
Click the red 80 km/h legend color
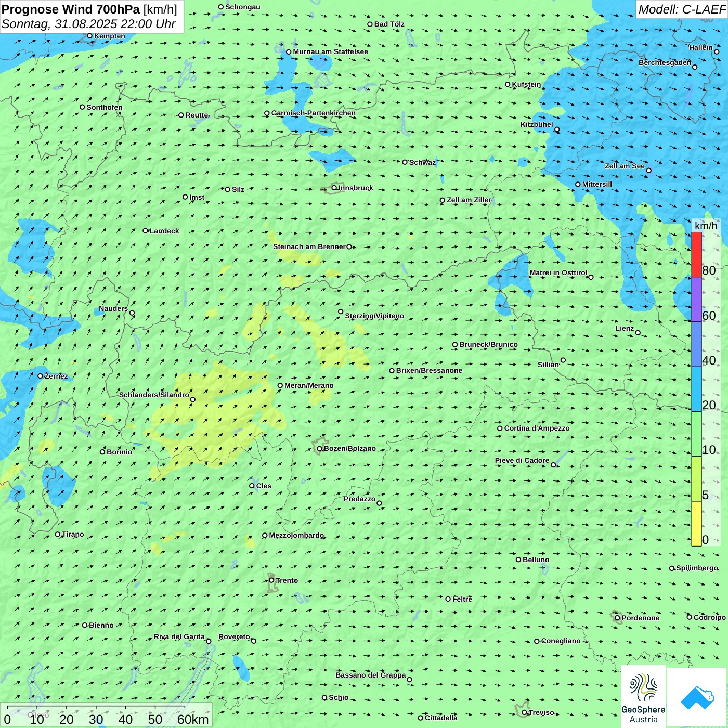pyautogui.click(x=696, y=254)
